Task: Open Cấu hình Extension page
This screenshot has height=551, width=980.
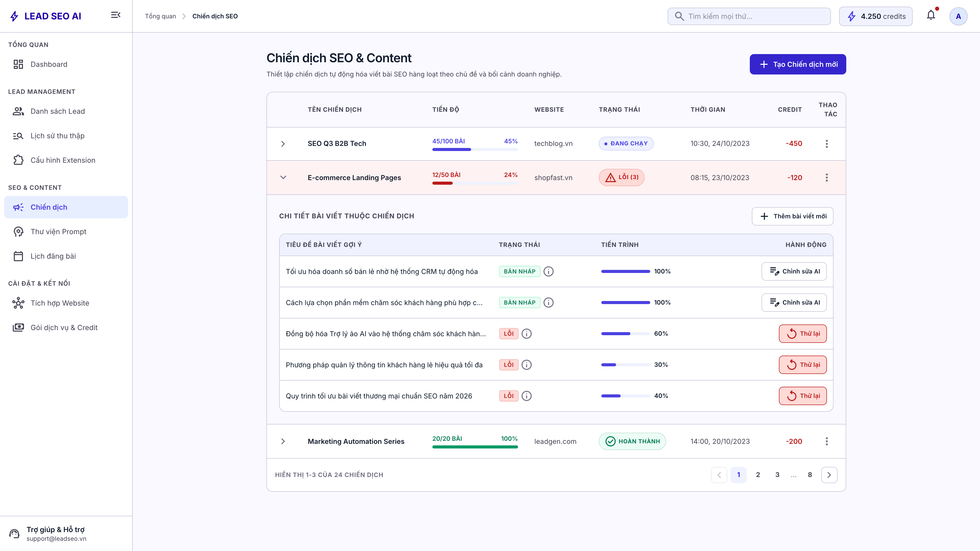Action: (66, 160)
